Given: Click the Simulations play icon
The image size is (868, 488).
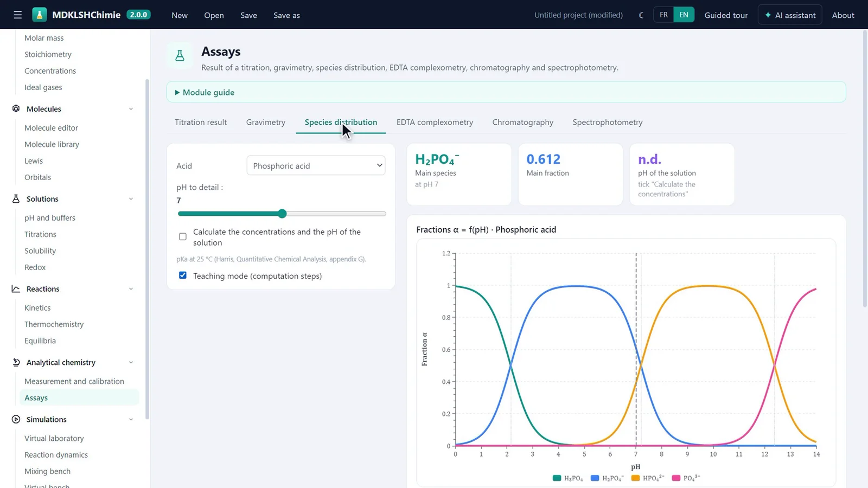Looking at the screenshot, I should coord(16,419).
